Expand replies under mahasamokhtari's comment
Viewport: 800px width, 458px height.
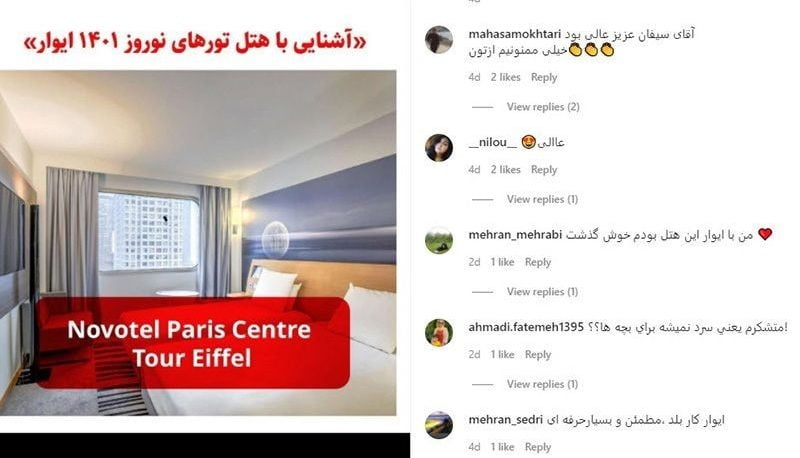[x=543, y=107]
